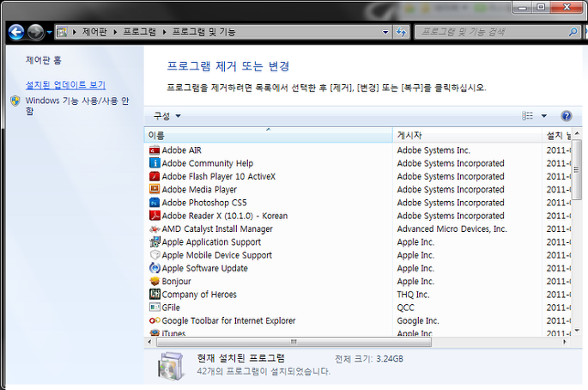The image size is (588, 390).
Task: Select the Google Toolbar for Internet Explorer text
Action: click(x=228, y=320)
